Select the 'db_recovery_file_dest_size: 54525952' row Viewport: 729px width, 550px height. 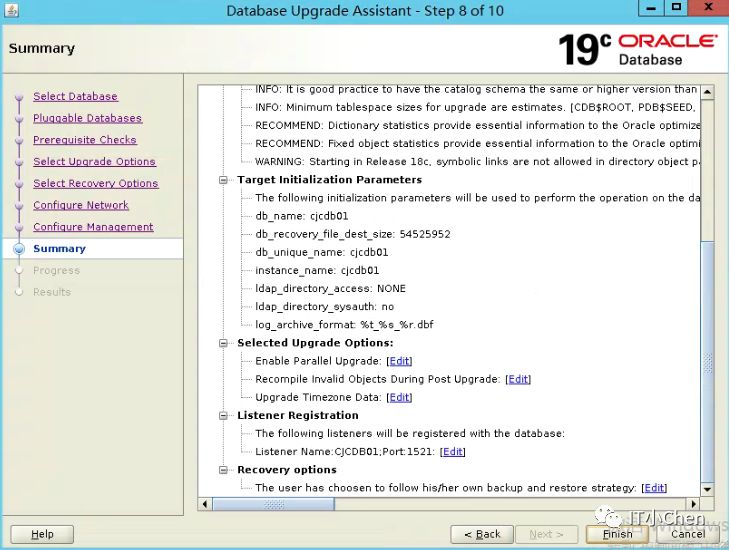coord(352,234)
